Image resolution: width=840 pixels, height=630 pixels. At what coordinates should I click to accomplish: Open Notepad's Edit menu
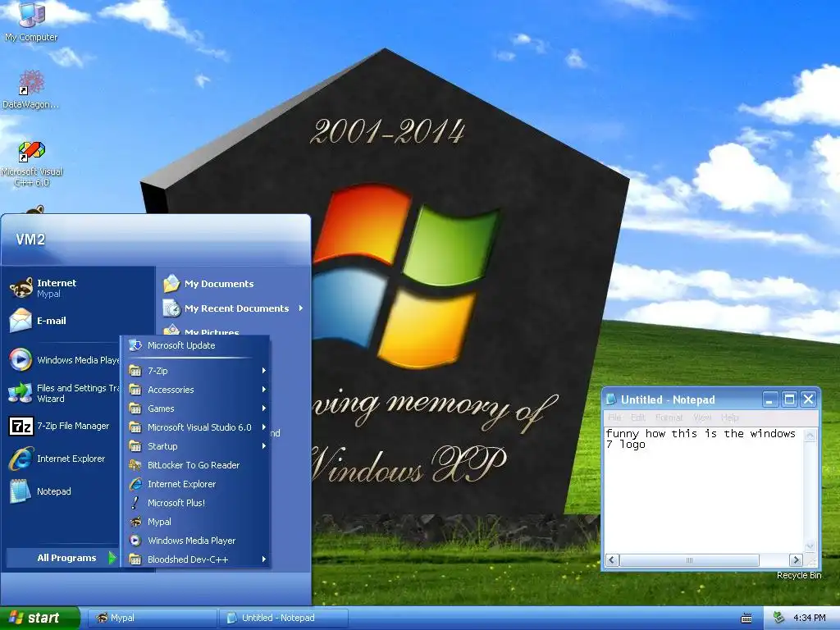coord(637,418)
